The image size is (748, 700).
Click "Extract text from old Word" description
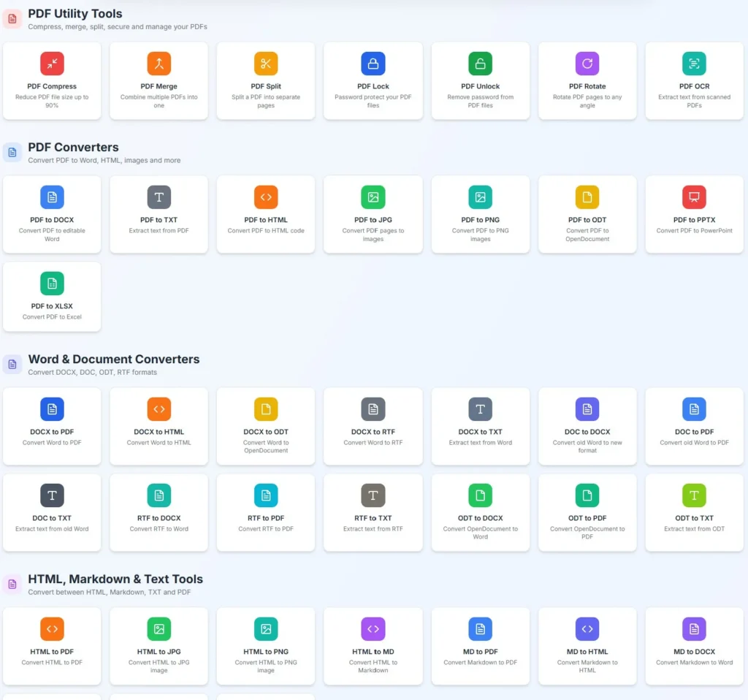[x=52, y=529]
